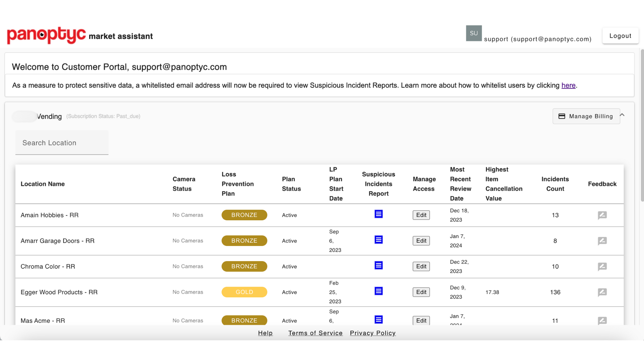Viewport: 644px width, 362px height.
Task: Select the Chroma Color - RR location name
Action: (48, 266)
